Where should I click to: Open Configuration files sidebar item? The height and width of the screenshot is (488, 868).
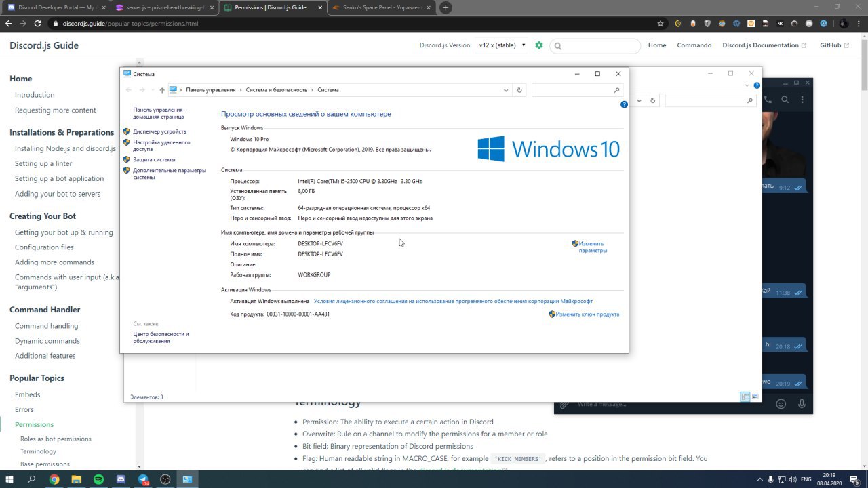(x=44, y=247)
